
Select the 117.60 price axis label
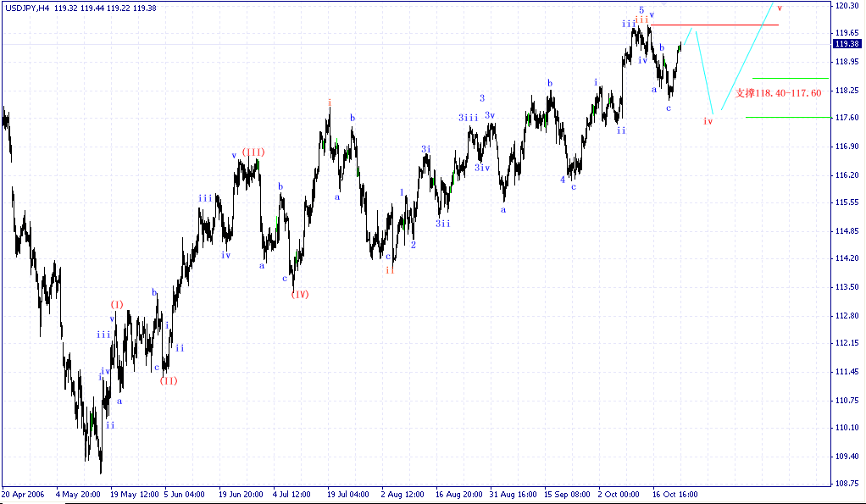[x=847, y=117]
